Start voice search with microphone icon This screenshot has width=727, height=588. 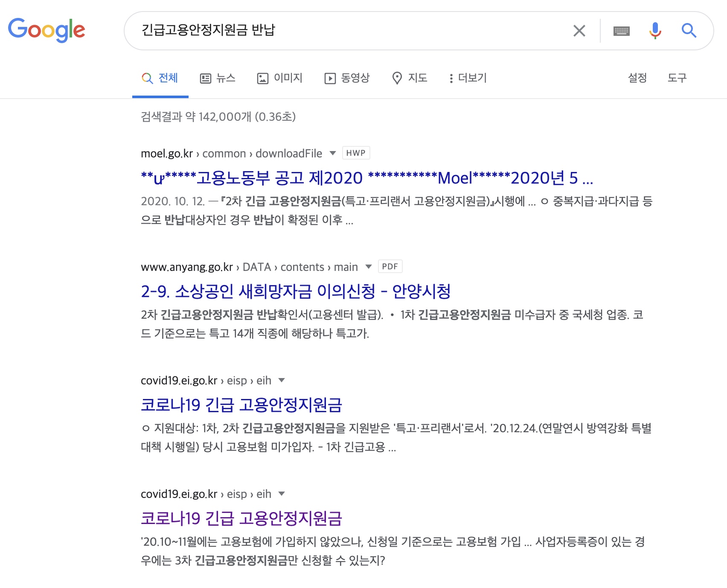(655, 31)
